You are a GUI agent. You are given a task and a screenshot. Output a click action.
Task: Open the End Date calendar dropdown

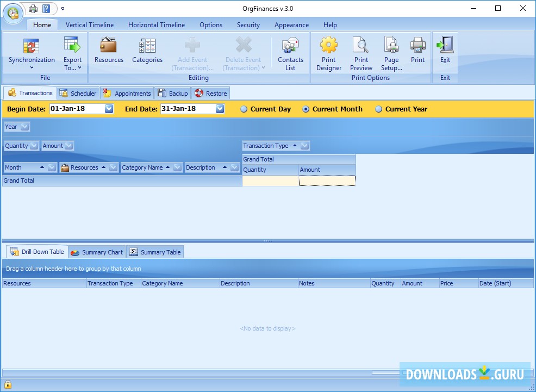tap(220, 109)
